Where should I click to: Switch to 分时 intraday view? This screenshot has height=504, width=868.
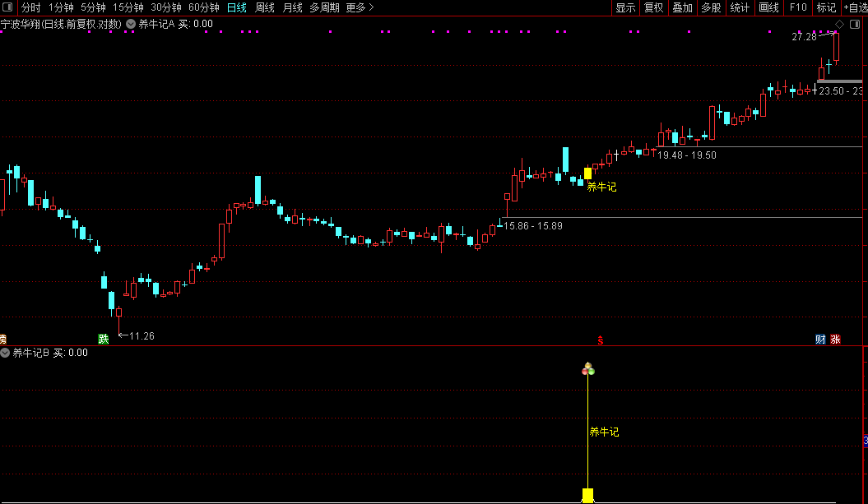(31, 7)
